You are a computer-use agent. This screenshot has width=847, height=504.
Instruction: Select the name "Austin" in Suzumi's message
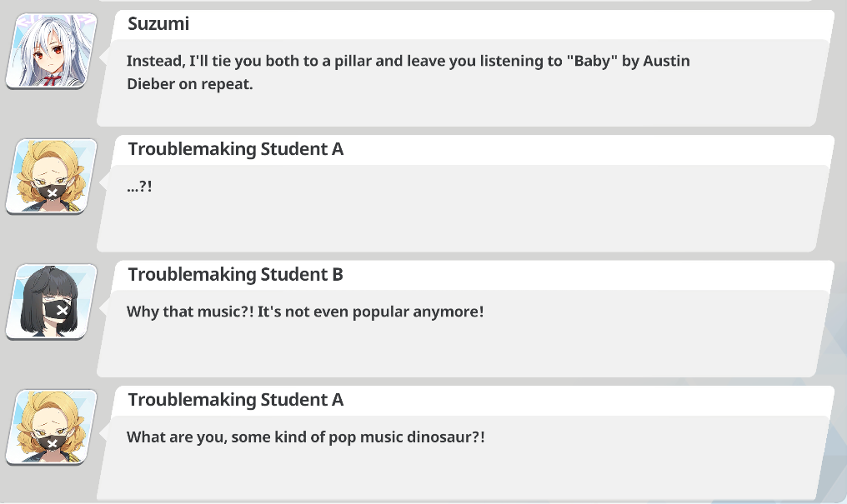point(667,61)
